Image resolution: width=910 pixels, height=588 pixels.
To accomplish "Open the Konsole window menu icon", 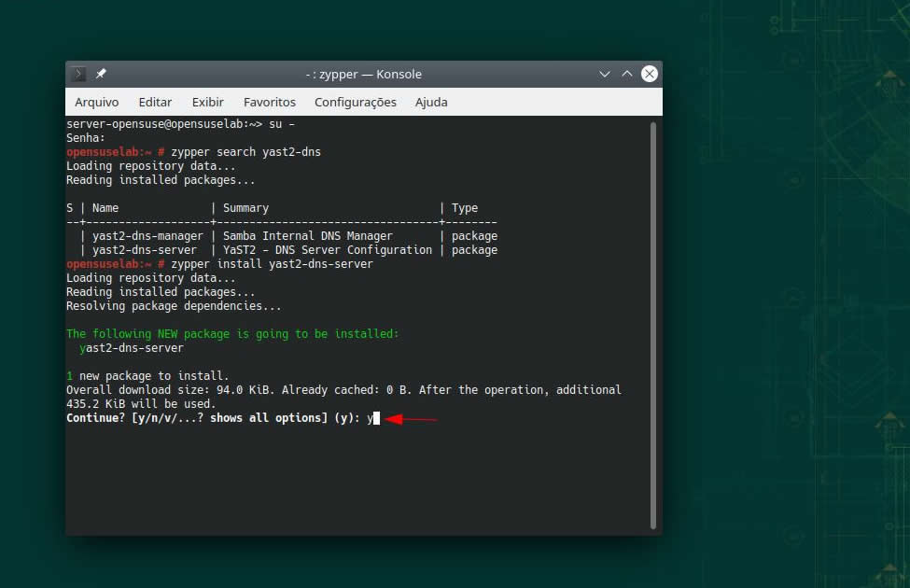I will click(80, 74).
